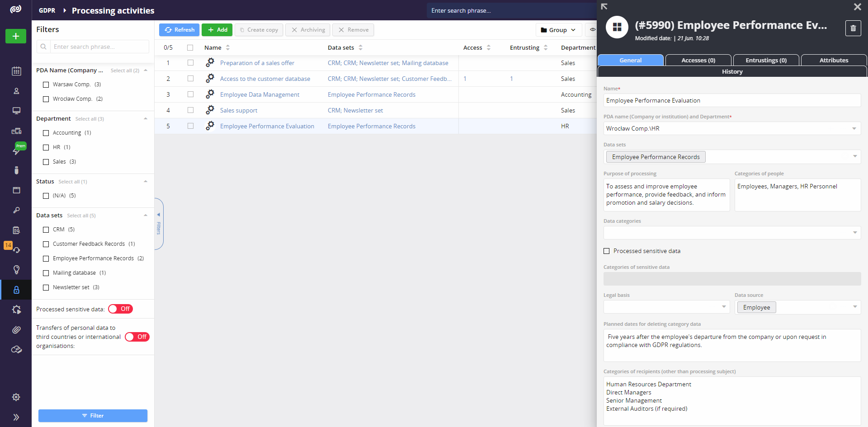Toggle Transfers to third countries switch
Screen dimensions: 868x427
[137, 337]
